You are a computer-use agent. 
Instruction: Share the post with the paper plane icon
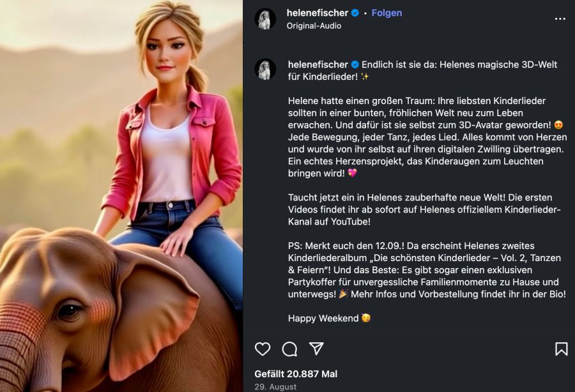316,349
